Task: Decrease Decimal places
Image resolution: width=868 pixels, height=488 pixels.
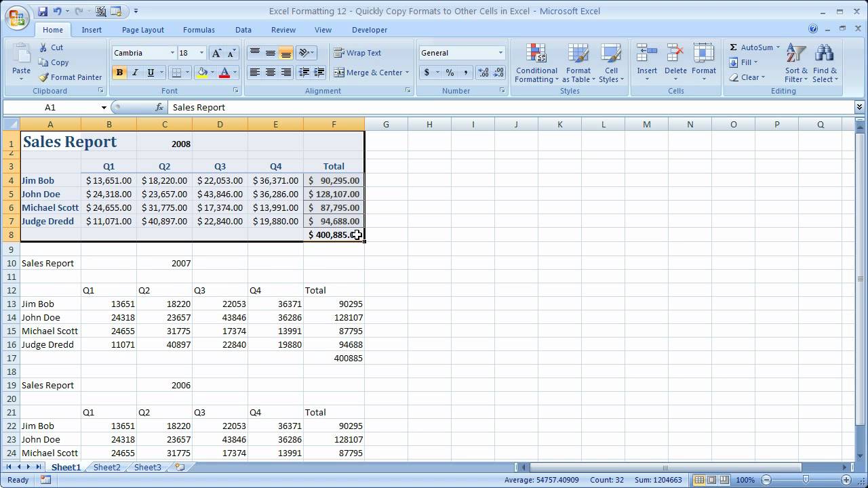Action: coord(498,73)
